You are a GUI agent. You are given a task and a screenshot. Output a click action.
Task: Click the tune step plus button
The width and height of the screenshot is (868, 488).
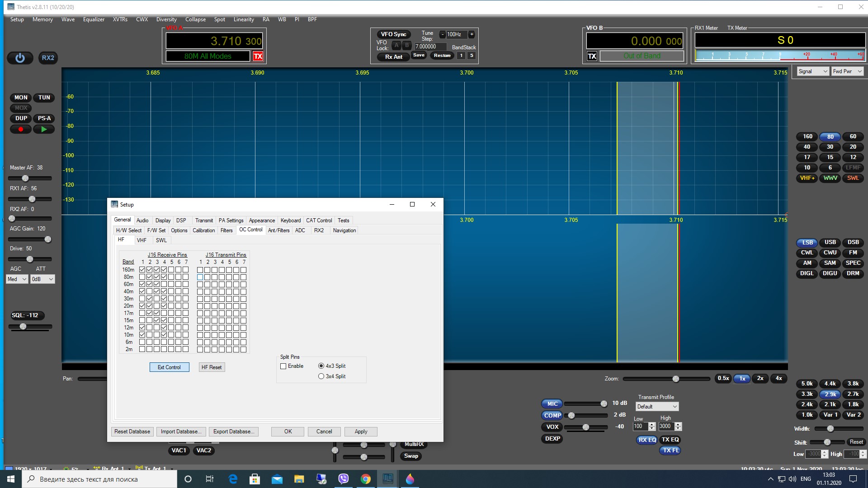[472, 34]
